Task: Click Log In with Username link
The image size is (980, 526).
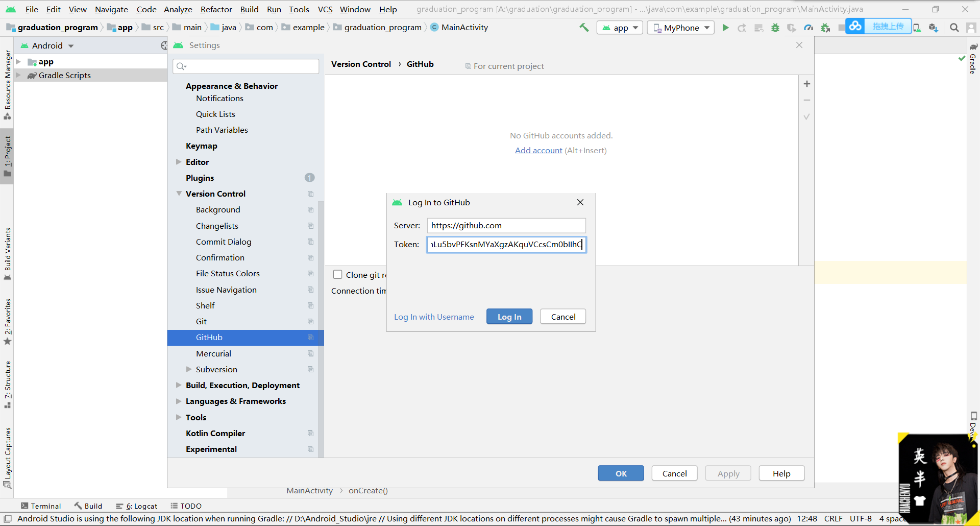Action: click(x=434, y=317)
